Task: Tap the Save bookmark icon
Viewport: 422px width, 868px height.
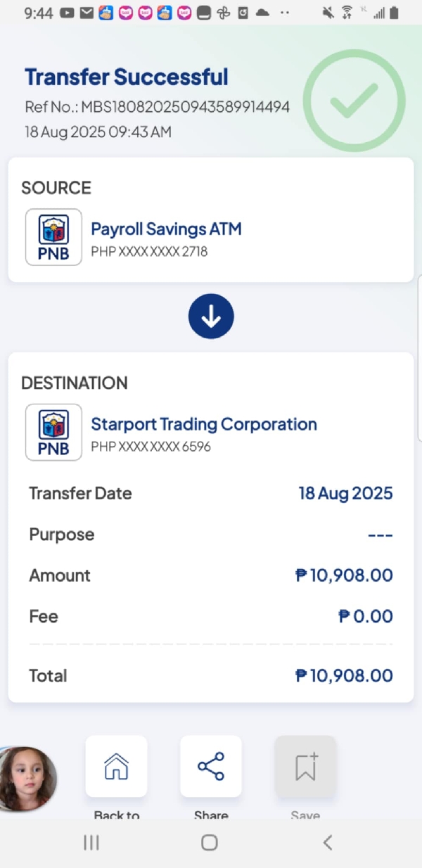Action: tap(305, 766)
